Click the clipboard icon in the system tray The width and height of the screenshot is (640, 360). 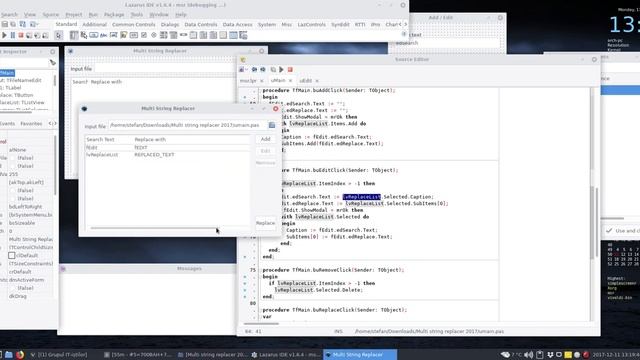[x=540, y=355]
